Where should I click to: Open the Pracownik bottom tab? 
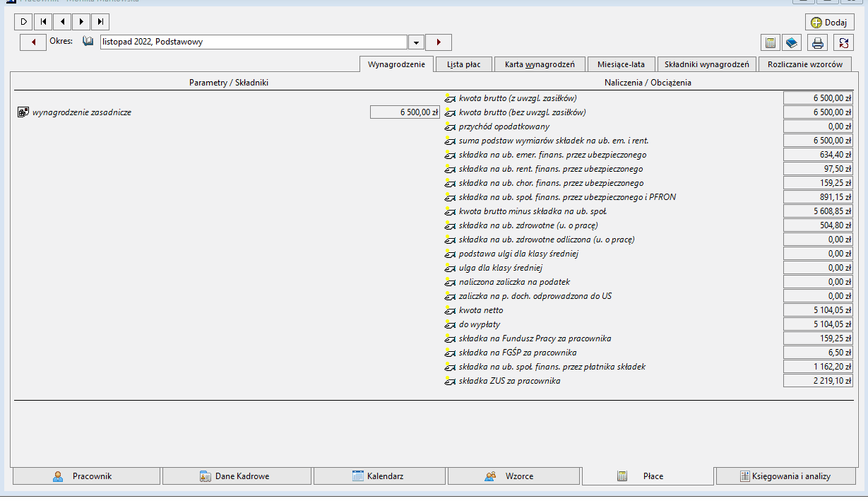pyautogui.click(x=86, y=476)
